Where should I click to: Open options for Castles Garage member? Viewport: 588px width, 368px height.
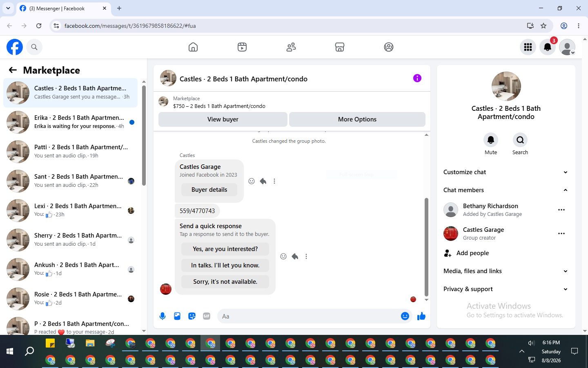[561, 233]
